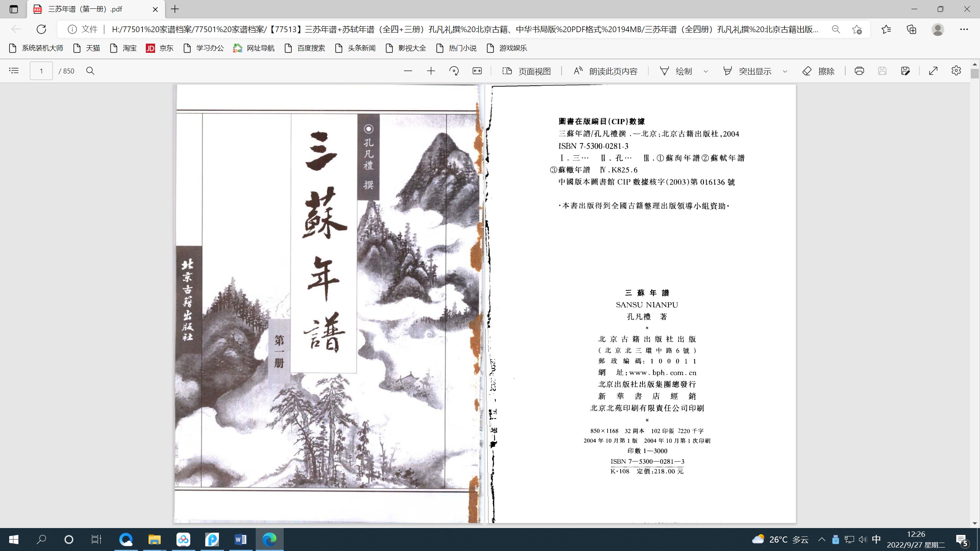Open 影视大全 bookmark
The height and width of the screenshot is (551, 980).
pos(406,48)
